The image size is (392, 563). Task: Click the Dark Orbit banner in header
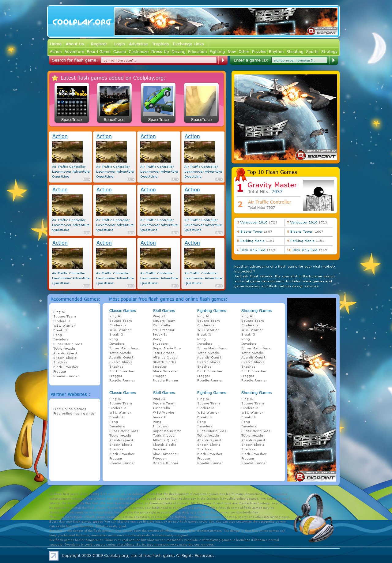[226, 21]
